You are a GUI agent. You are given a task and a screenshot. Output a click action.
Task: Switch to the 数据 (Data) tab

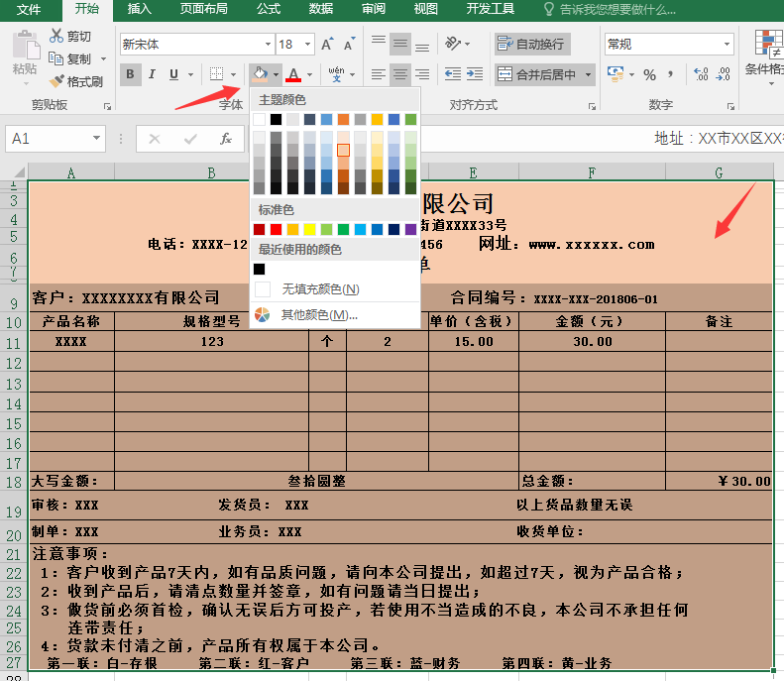(x=321, y=9)
